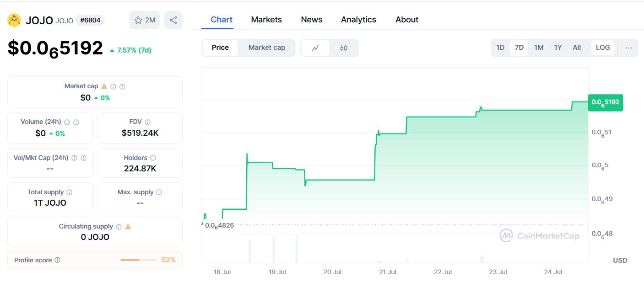Click the Max. supply info icon
644x282 pixels.
(159, 192)
